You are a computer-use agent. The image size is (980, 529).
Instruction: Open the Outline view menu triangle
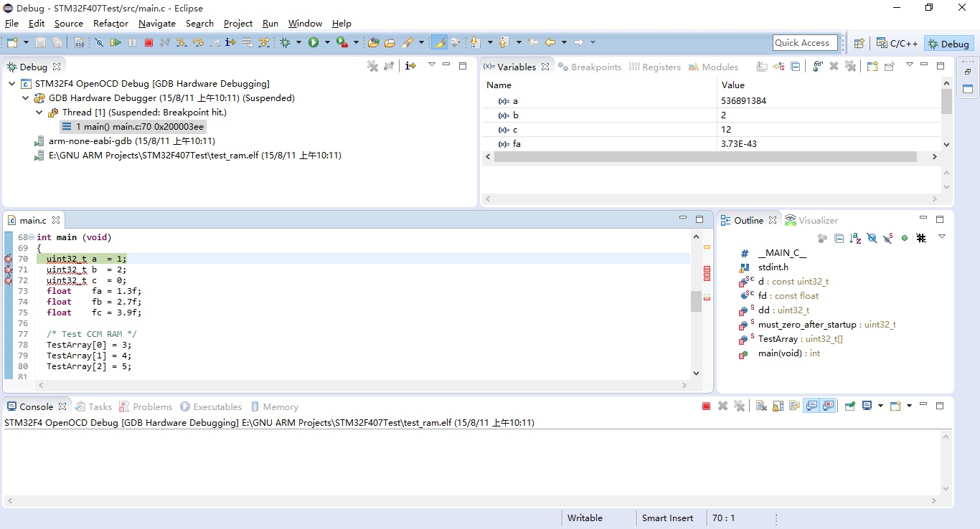coord(942,237)
